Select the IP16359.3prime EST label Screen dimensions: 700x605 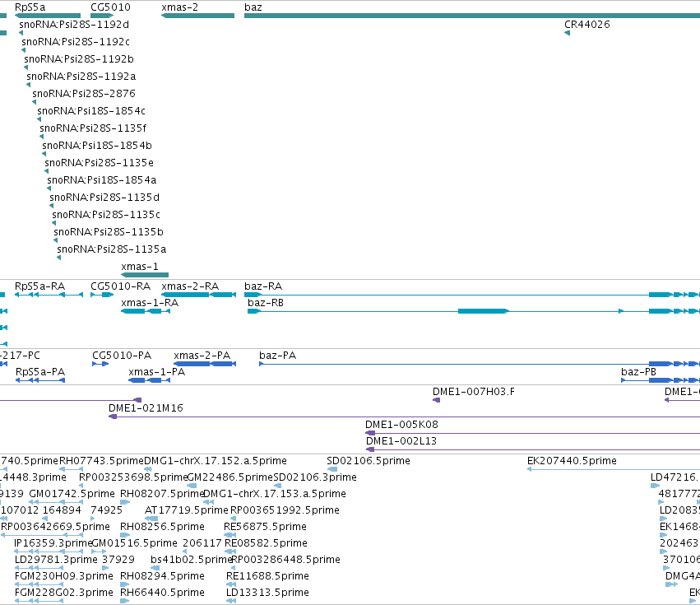click(x=53, y=544)
